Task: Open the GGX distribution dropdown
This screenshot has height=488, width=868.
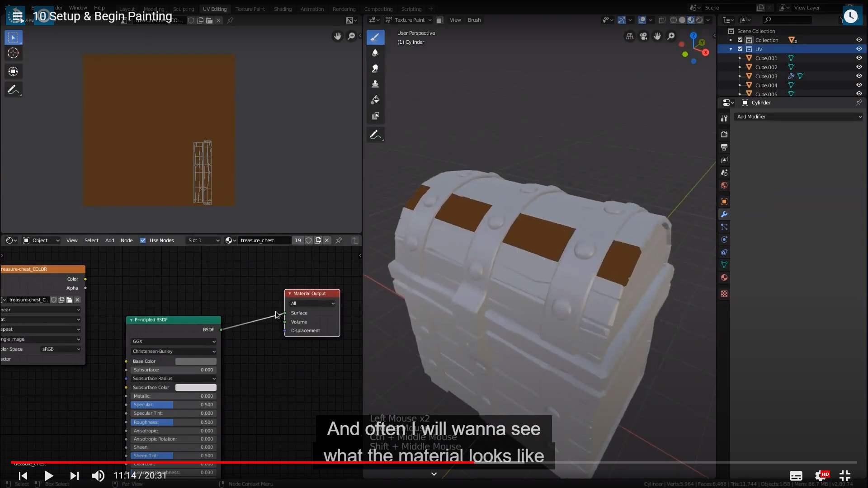Action: 174,342
